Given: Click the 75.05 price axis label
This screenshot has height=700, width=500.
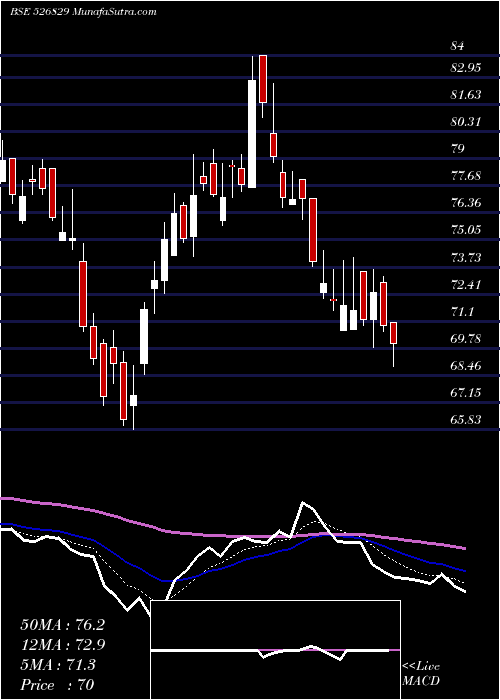Looking at the screenshot, I should (x=466, y=230).
